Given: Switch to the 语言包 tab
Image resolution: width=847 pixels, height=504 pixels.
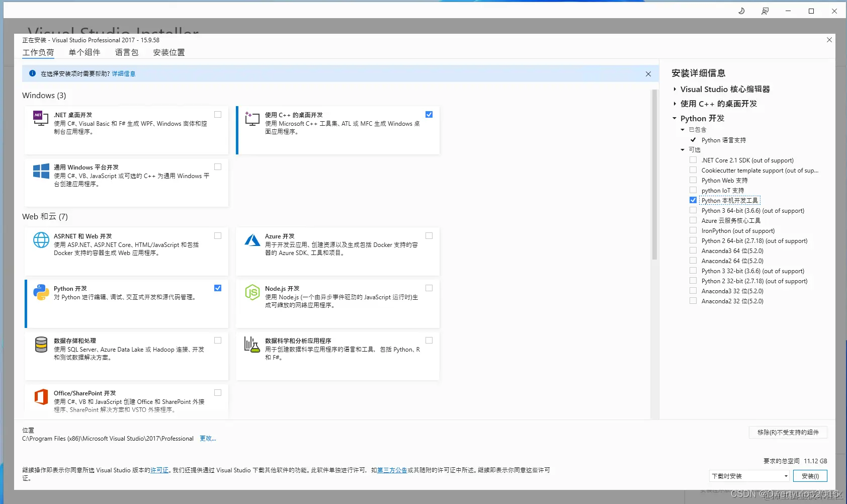Looking at the screenshot, I should point(127,52).
